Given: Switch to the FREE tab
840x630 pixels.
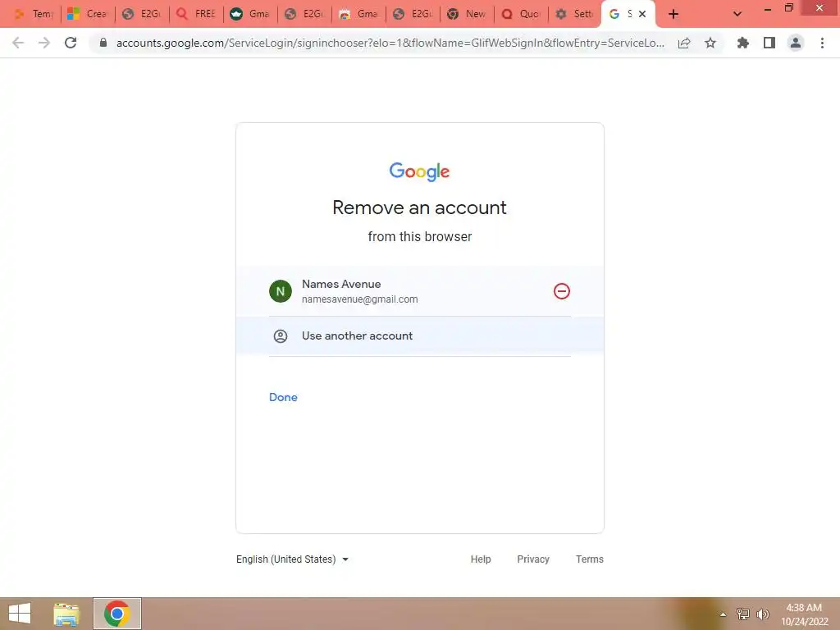Looking at the screenshot, I should (196, 14).
